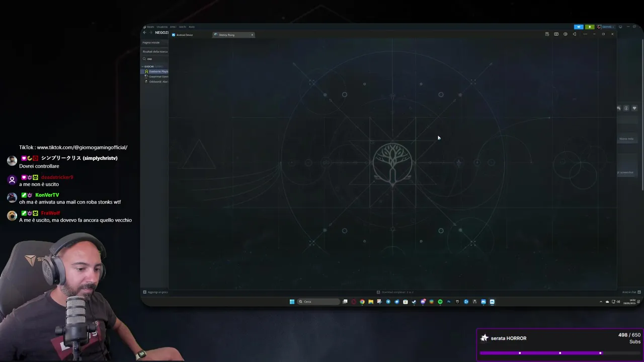Click simplychristv username in chat
Viewport: 644px width, 362px height.
(x=79, y=158)
